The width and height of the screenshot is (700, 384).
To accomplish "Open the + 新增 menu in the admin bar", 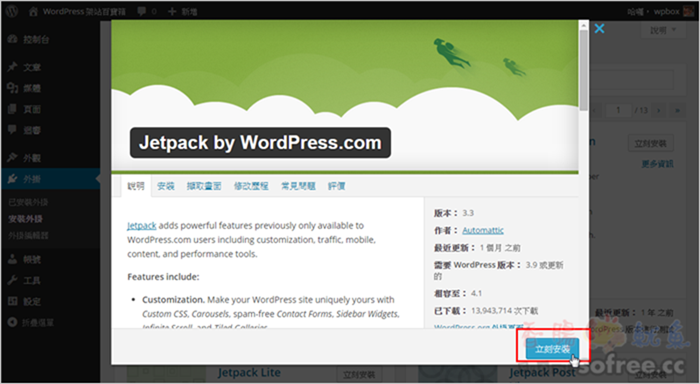I will click(182, 11).
